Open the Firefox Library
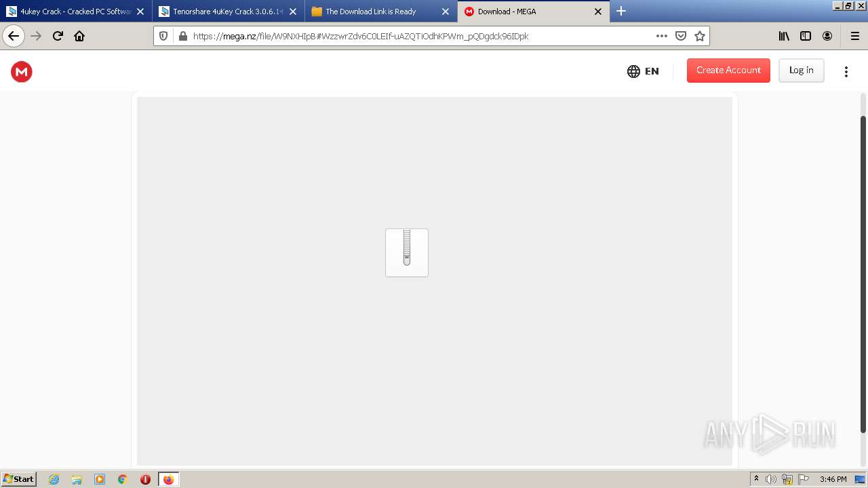868x488 pixels. tap(784, 36)
